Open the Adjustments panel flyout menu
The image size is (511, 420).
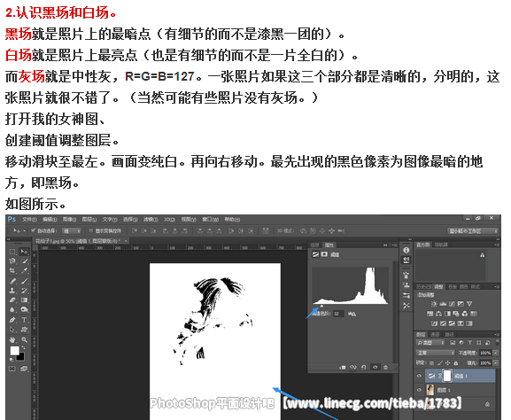tap(497, 286)
